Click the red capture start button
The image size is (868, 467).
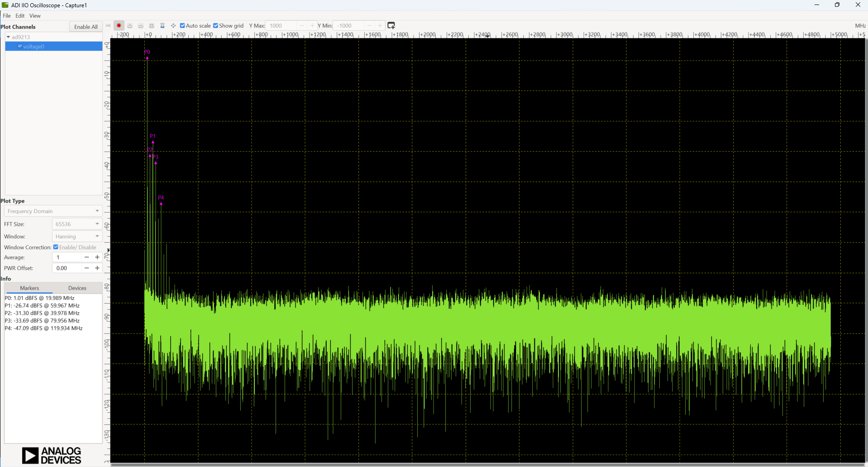tap(119, 25)
